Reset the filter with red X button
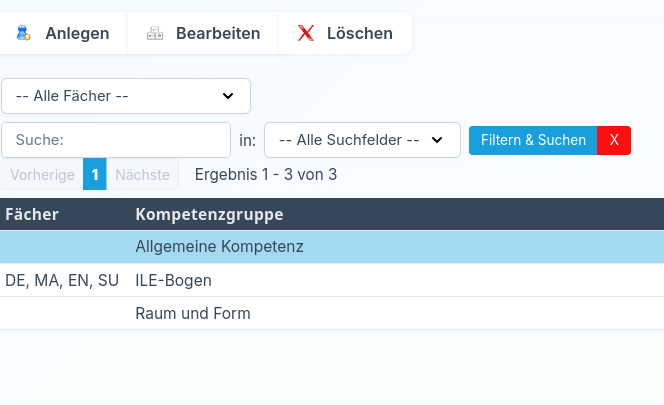Viewport: 664px width, 405px height. [614, 140]
